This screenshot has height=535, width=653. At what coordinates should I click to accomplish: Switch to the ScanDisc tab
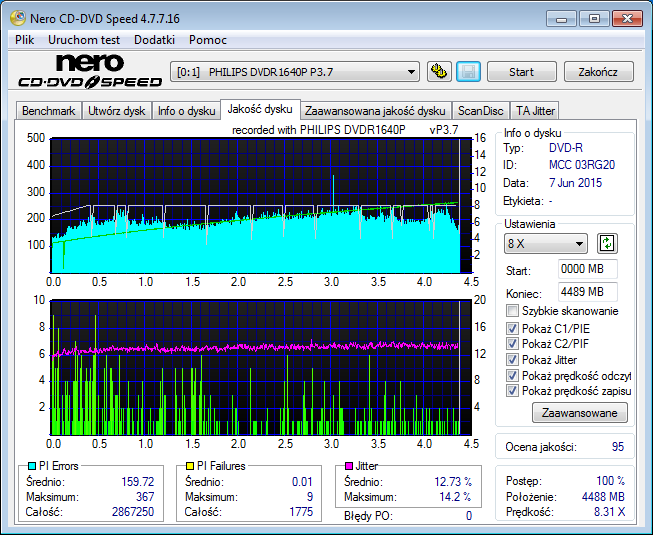tap(481, 111)
